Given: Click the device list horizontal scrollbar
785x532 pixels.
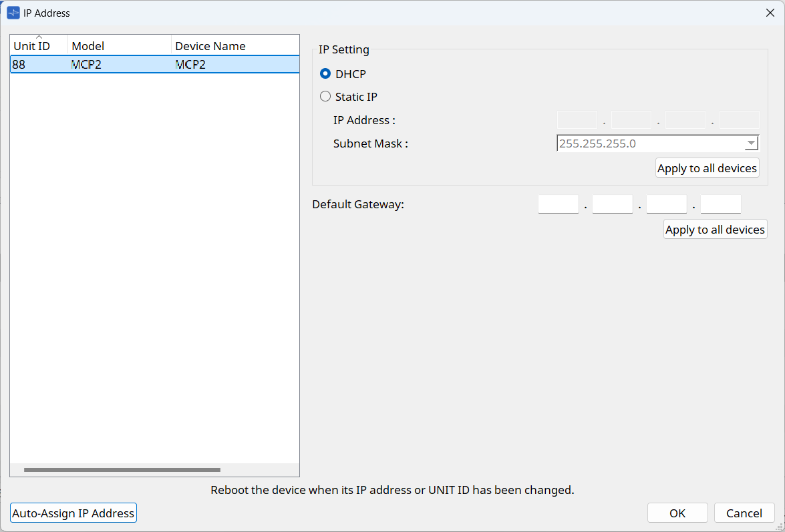Looking at the screenshot, I should [x=122, y=470].
